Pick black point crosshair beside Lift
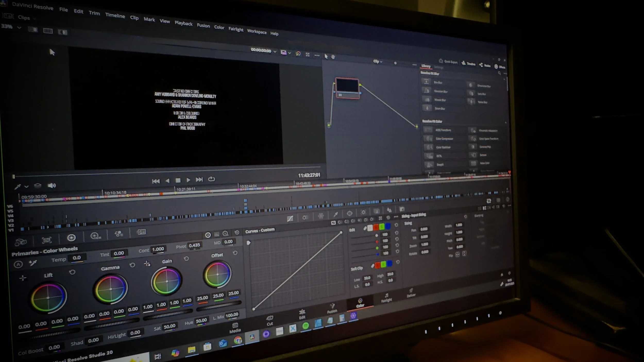Image resolution: width=644 pixels, height=362 pixels. 23,278
